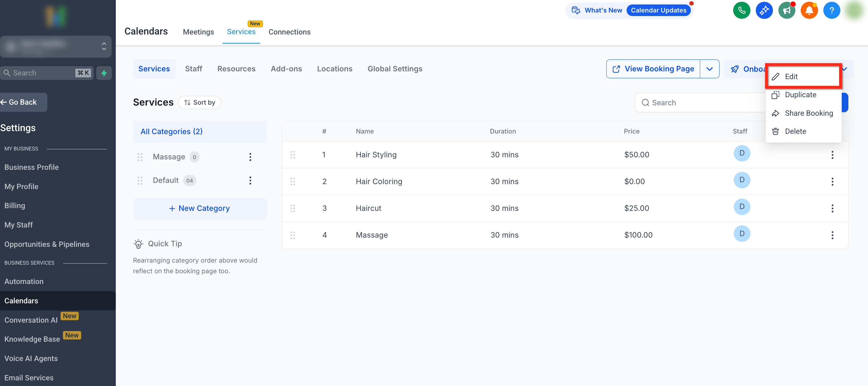Click the Go Back button
868x386 pixels.
pos(23,102)
